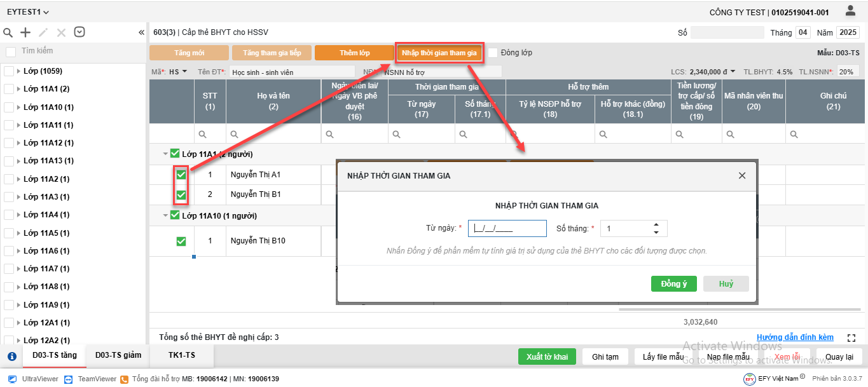
Task: Click the blue info icon at bottom left
Action: point(11,356)
